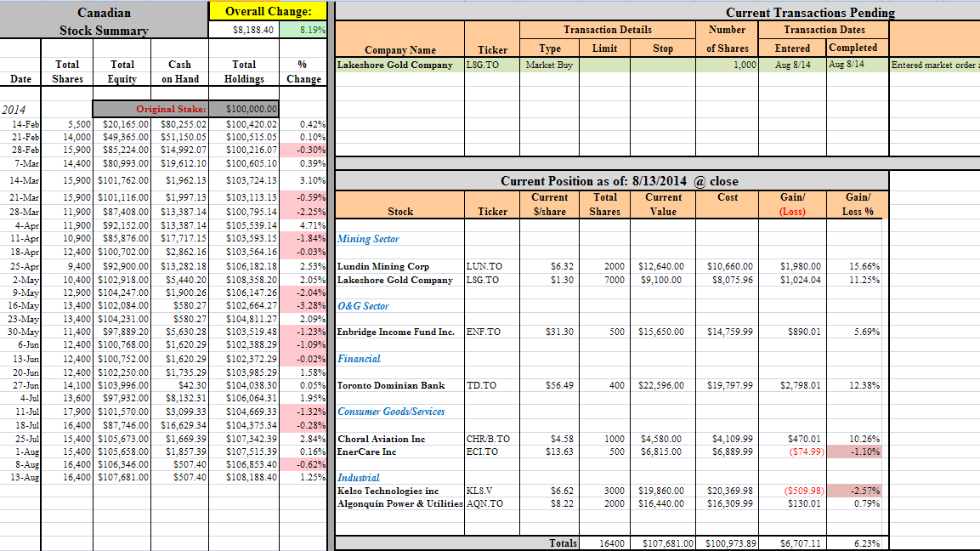Click the AQN.TO ticker cell

(484, 503)
